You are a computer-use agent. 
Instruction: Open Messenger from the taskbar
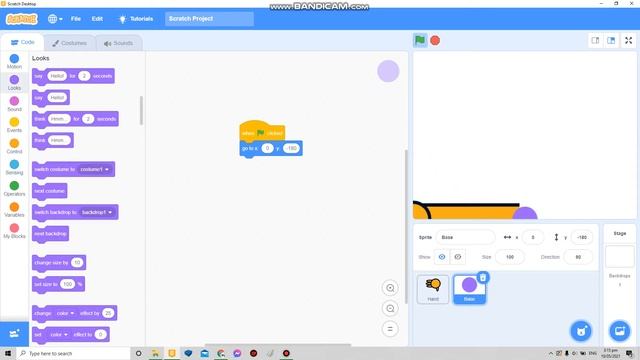pyautogui.click(x=237, y=353)
